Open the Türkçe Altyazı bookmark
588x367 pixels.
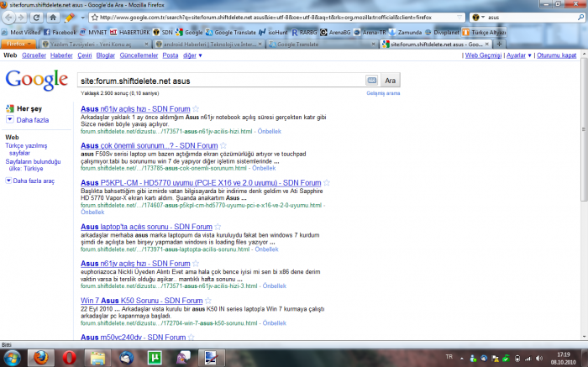pos(484,32)
